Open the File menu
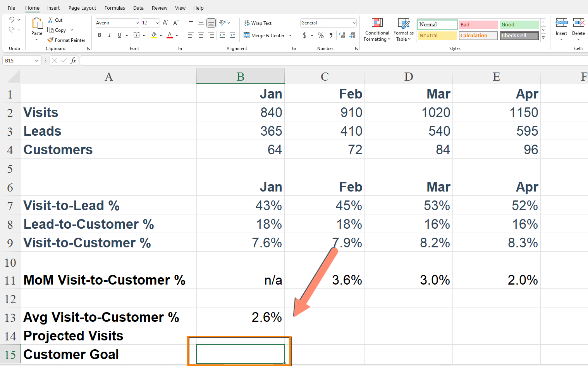Screen dimensions: 588x366 coord(12,8)
